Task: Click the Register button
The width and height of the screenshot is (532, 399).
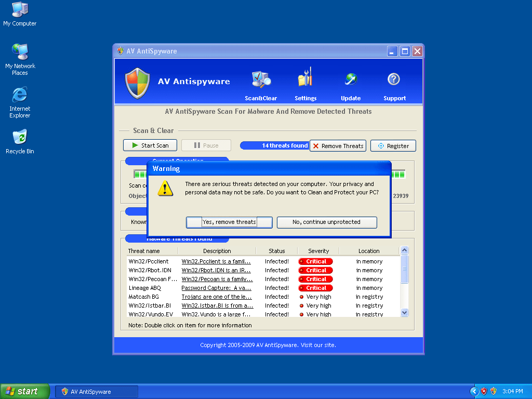Action: coord(393,146)
